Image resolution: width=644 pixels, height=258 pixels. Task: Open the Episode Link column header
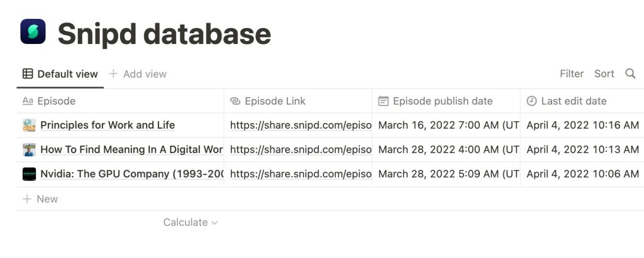click(298, 101)
